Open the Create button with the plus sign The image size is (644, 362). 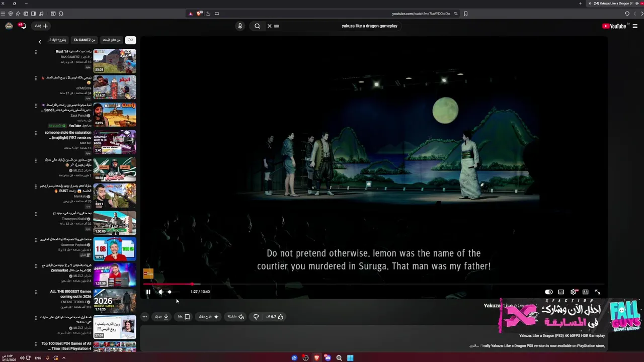click(x=41, y=26)
